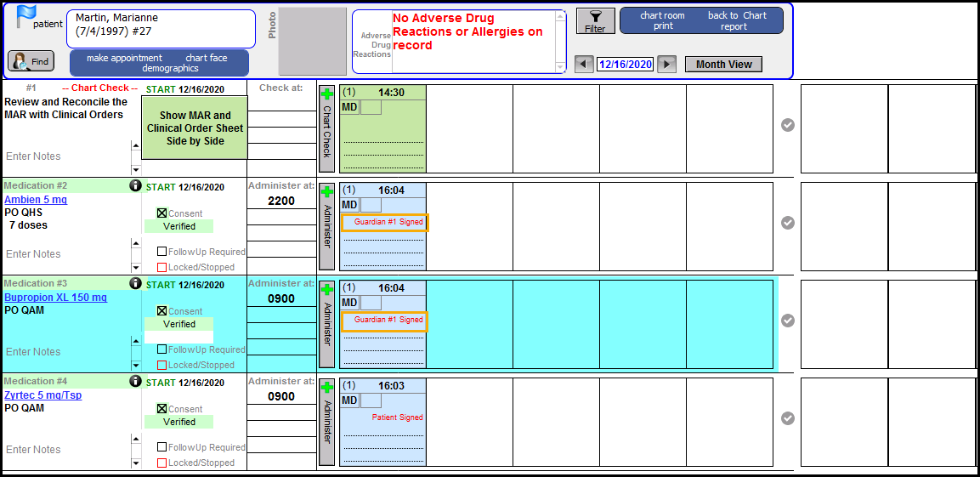Check Locked/Stopped for Bupropion XL
980x477 pixels.
click(x=162, y=365)
